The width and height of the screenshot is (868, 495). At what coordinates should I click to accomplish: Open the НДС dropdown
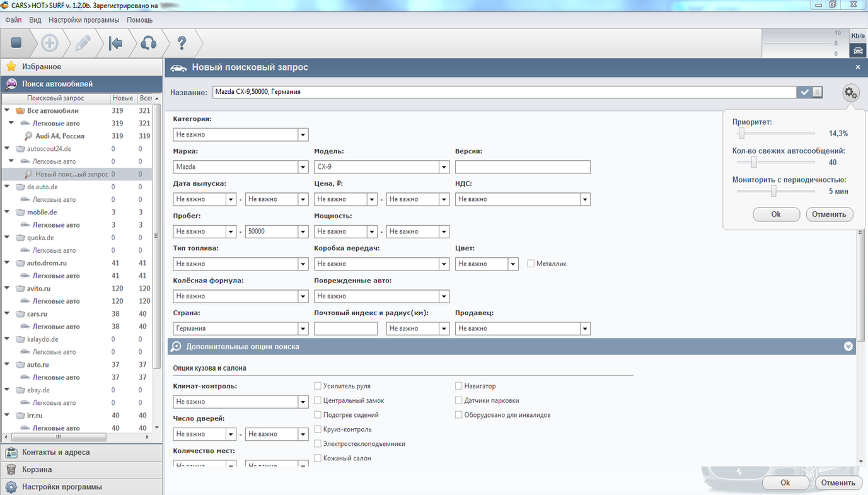click(523, 199)
